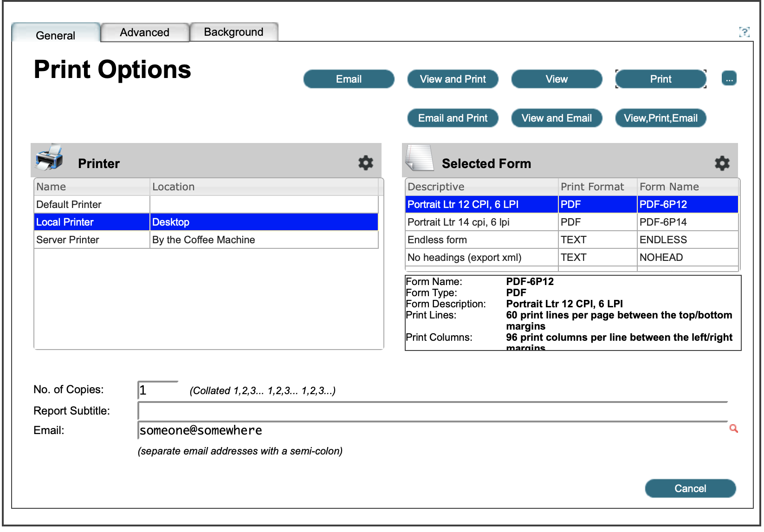Select the Endless form row
The width and height of the screenshot is (764, 532).
pyautogui.click(x=437, y=240)
